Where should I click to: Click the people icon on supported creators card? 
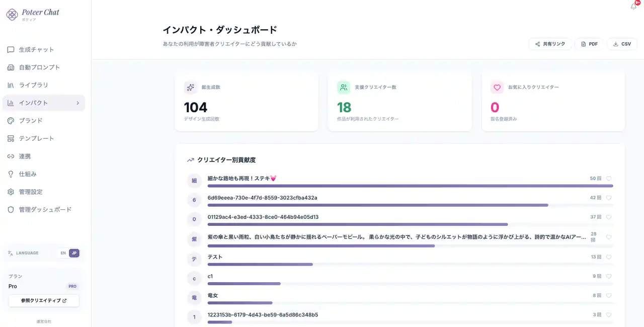point(344,88)
